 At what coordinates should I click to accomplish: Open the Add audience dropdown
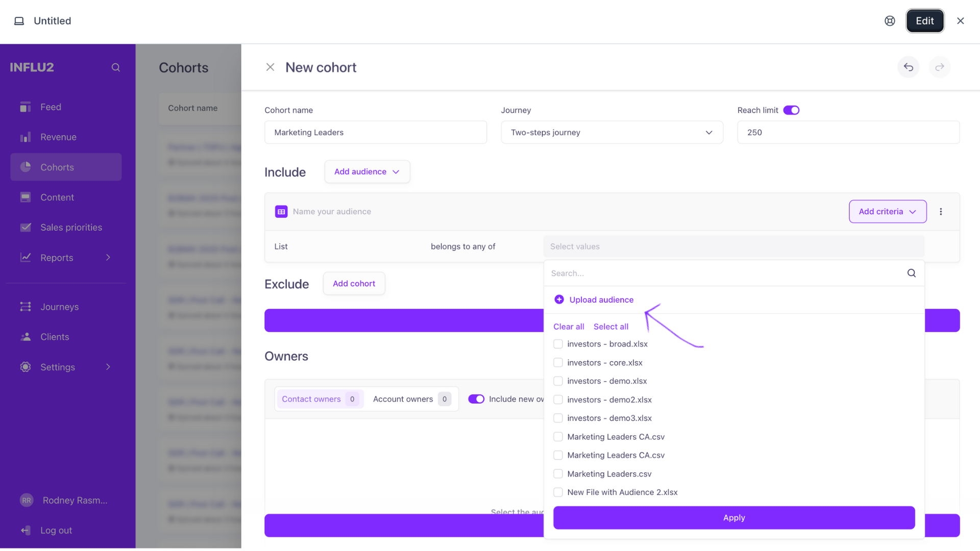pos(367,172)
